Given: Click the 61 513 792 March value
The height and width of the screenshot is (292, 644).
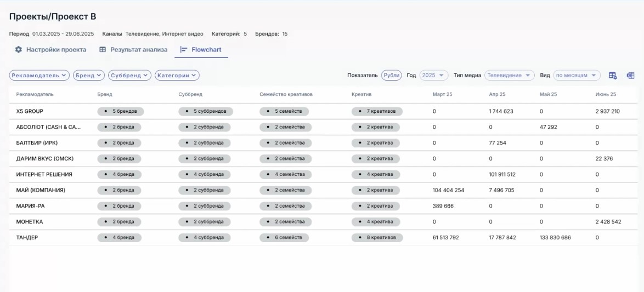Looking at the screenshot, I should tap(445, 237).
